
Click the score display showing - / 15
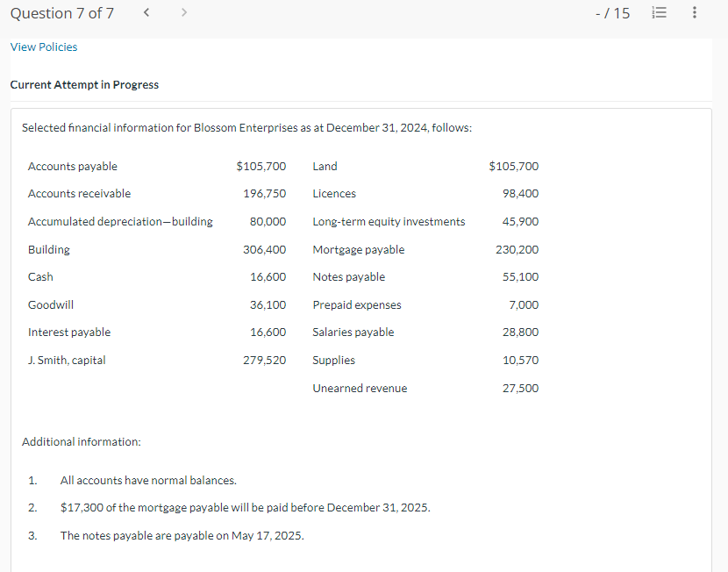tap(612, 13)
